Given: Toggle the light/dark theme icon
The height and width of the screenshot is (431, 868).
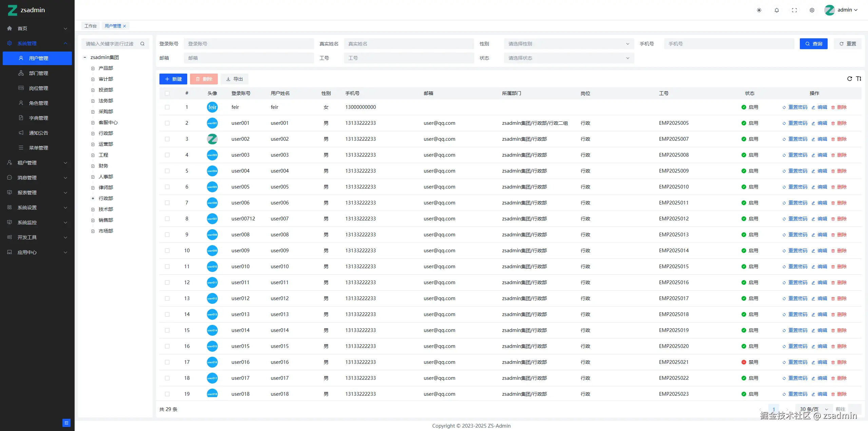Looking at the screenshot, I should click(x=759, y=10).
